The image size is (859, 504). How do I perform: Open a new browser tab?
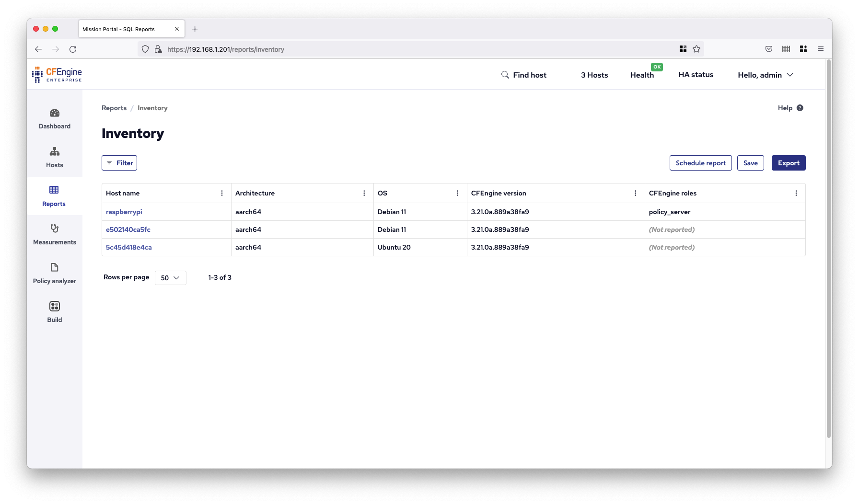click(x=195, y=29)
